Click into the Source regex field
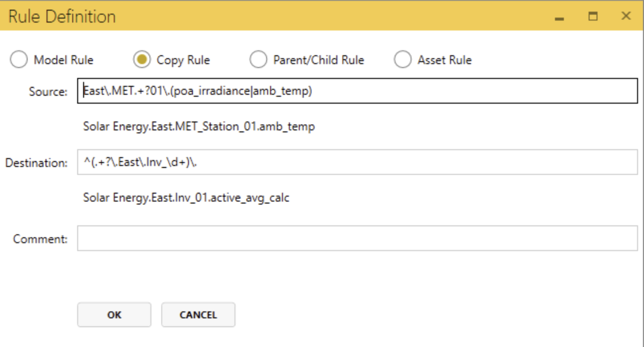 tap(449, 91)
